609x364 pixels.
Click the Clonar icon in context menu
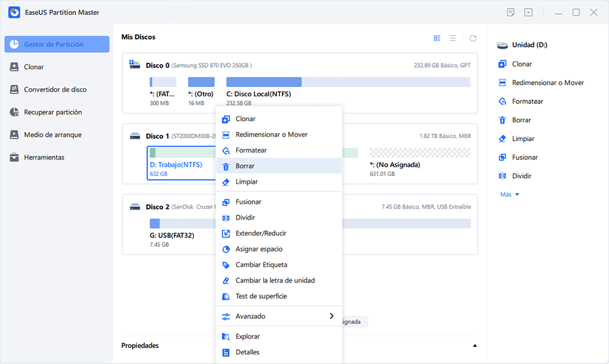tap(226, 119)
